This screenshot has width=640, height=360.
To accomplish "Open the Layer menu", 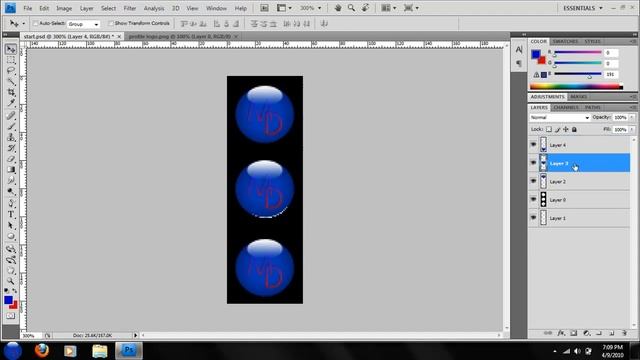I will tap(86, 8).
